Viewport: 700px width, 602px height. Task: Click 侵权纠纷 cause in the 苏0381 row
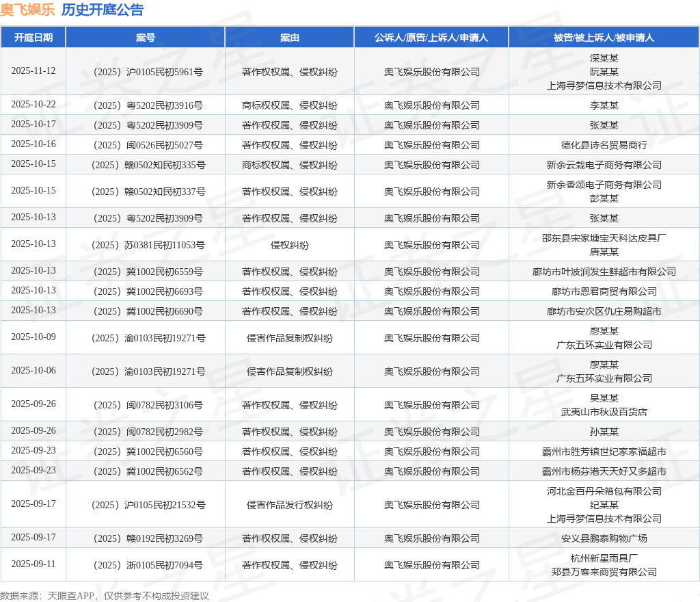(290, 245)
